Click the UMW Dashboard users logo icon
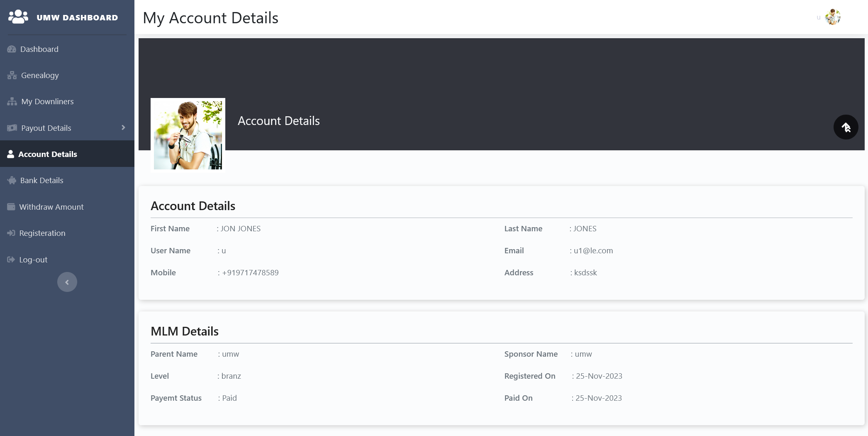This screenshot has height=436, width=868. (18, 17)
